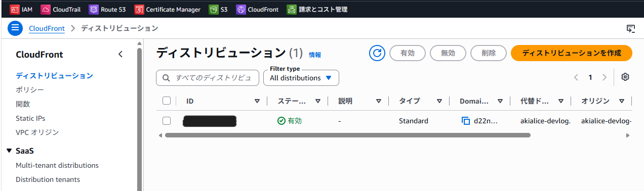
Task: Select all distributions header checkbox
Action: tap(167, 101)
